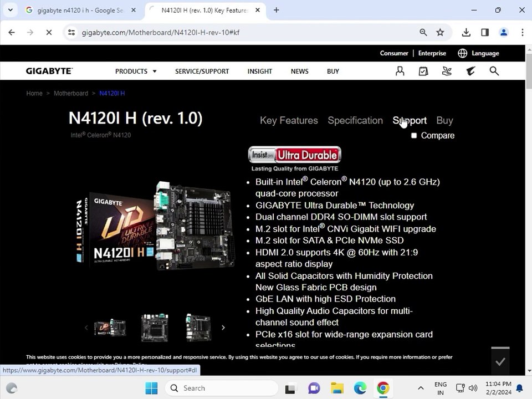Image resolution: width=532 pixels, height=399 pixels.
Task: Select second thumbnail top view of board
Action: [155, 328]
